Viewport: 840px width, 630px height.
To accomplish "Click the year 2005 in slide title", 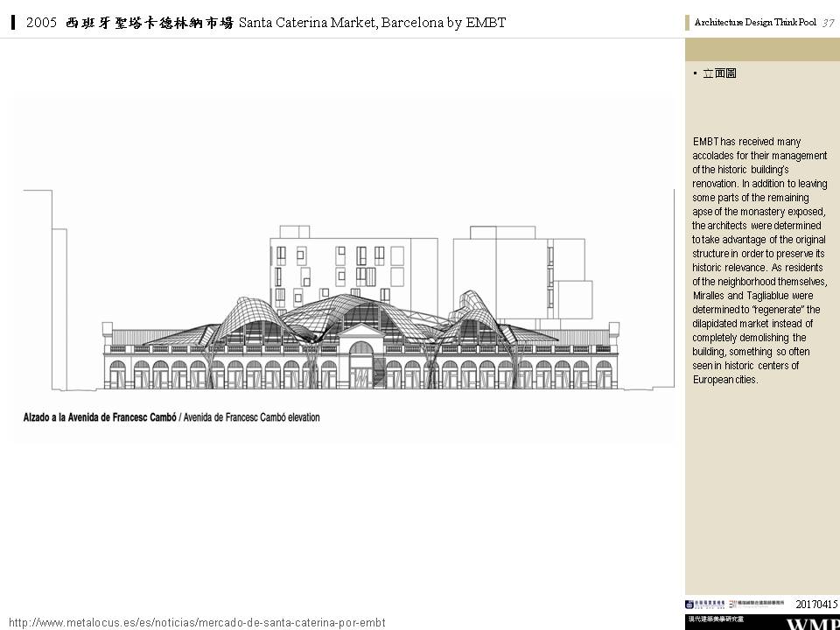I will coord(42,23).
